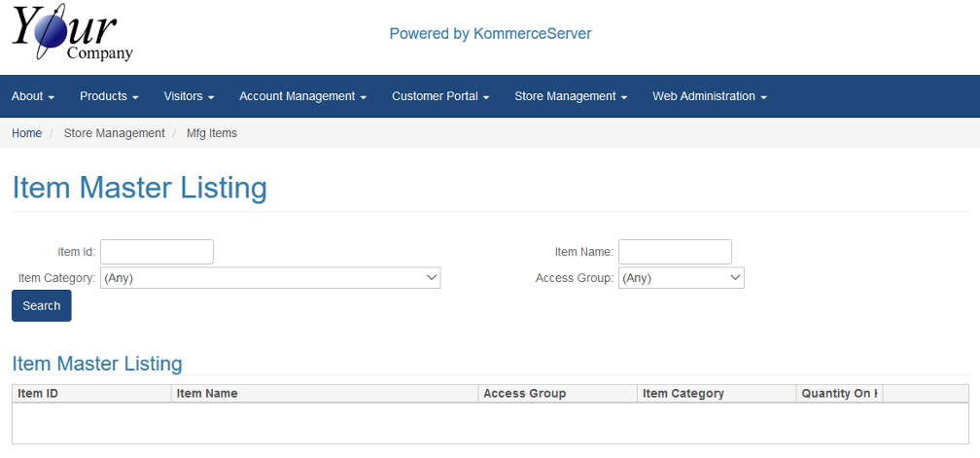Open the Store Management navbar menu
Image resolution: width=980 pixels, height=458 pixels.
[x=571, y=96]
